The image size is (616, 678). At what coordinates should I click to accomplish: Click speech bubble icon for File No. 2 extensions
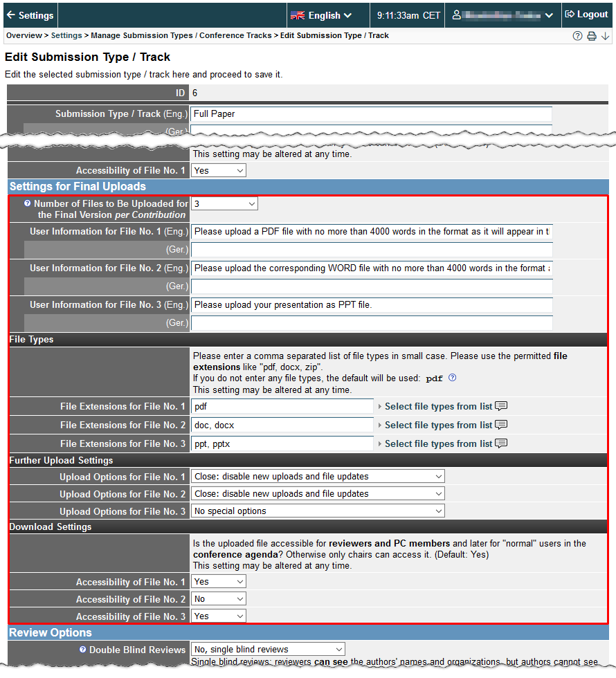coord(501,425)
